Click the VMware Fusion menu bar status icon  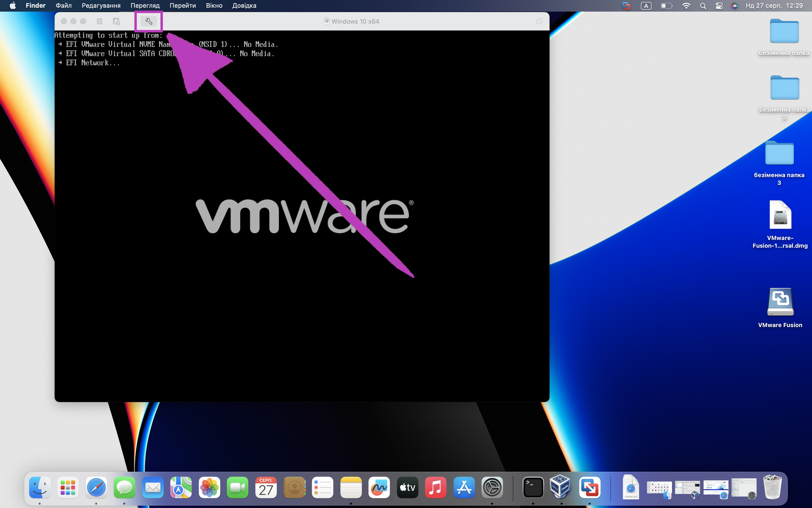(626, 5)
